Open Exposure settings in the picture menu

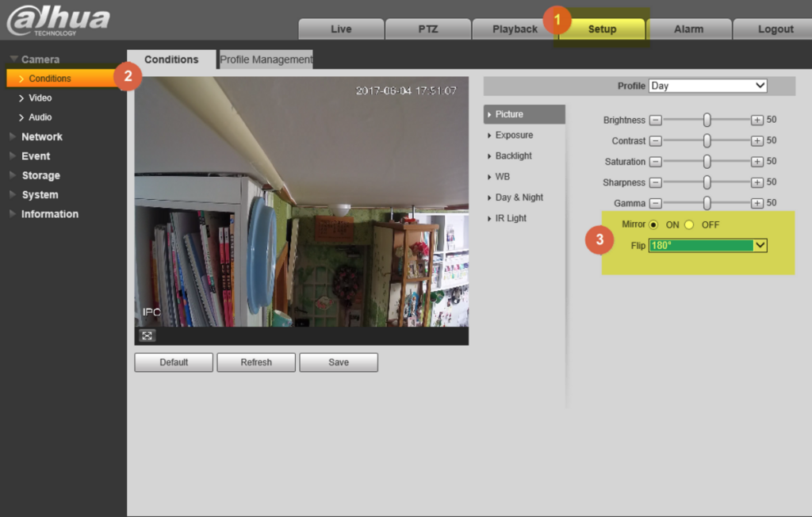pyautogui.click(x=514, y=136)
